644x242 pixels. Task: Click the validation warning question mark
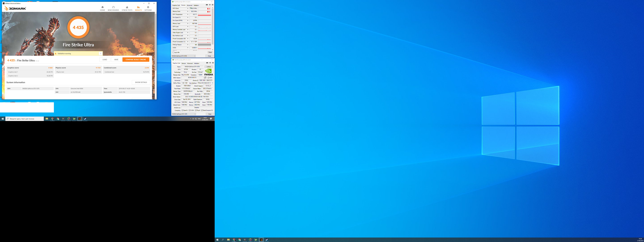point(101,53)
